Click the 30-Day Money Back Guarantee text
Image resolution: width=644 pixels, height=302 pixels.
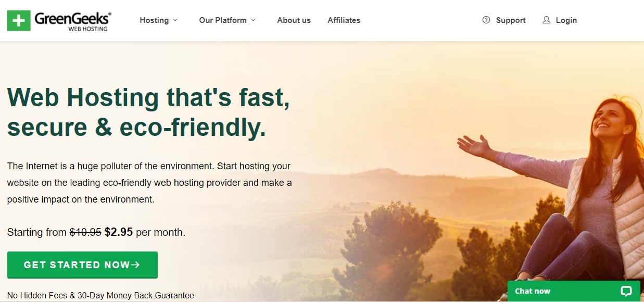136,295
